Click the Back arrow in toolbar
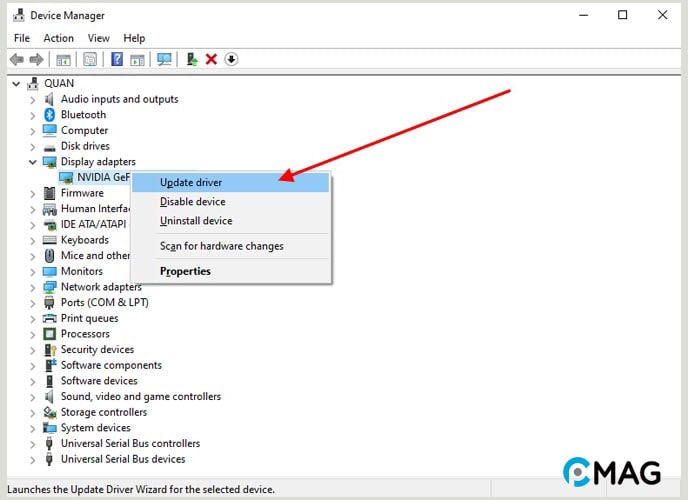688x500 pixels. click(17, 59)
